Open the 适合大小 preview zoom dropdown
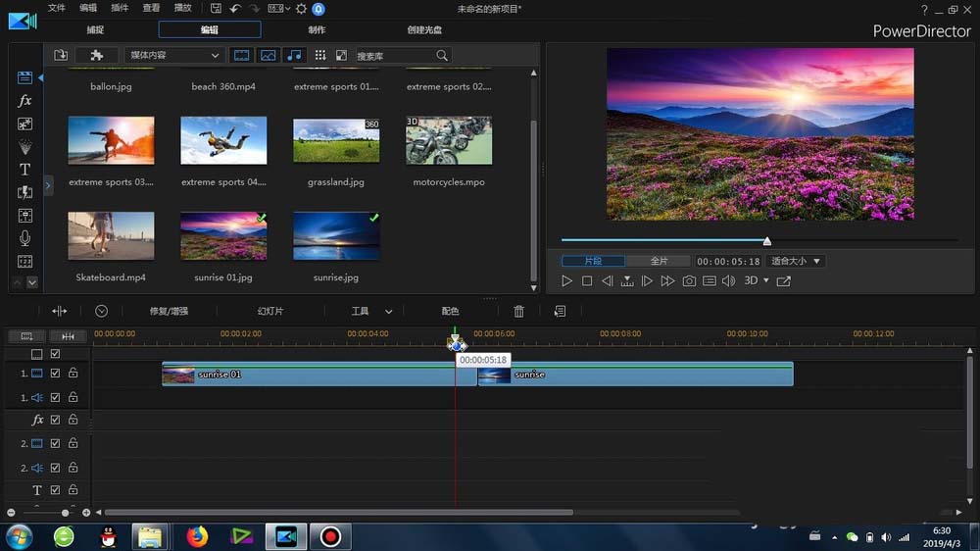 pos(796,262)
